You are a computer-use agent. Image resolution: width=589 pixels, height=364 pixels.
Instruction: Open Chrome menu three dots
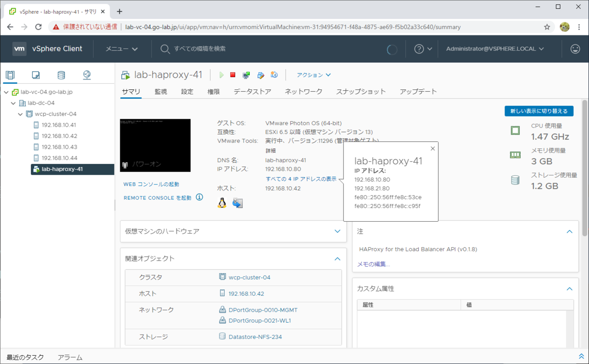coord(580,27)
